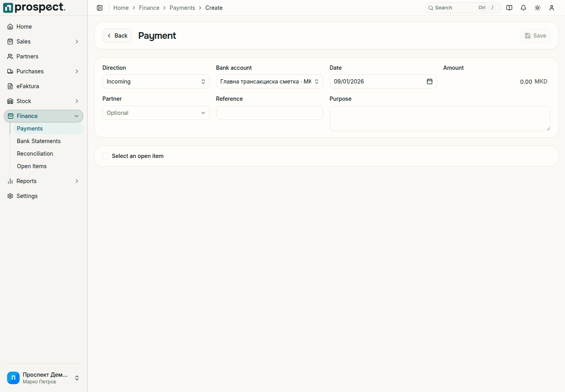Screen dimensions: 565x392
Task: Click the Settings gear icon
Action: (x=10, y=196)
